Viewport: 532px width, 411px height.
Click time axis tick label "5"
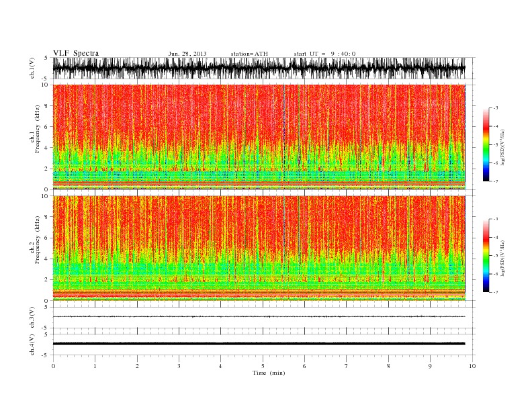(263, 366)
